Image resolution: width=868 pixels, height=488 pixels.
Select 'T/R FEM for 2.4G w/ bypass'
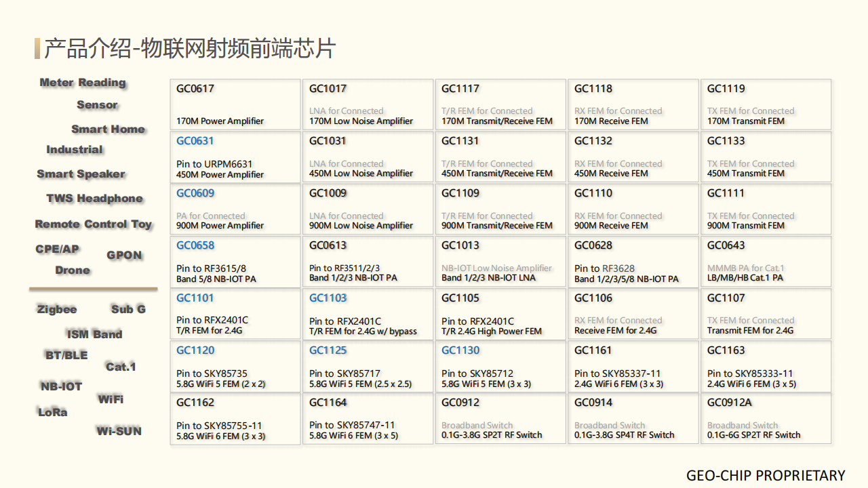click(x=363, y=331)
